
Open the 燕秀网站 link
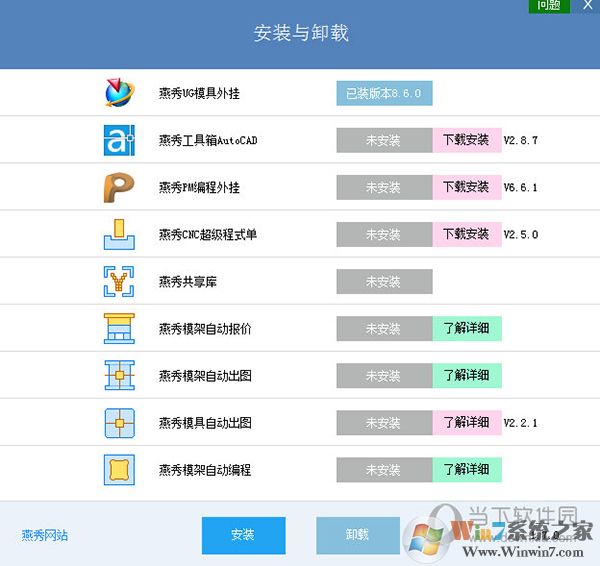45,535
